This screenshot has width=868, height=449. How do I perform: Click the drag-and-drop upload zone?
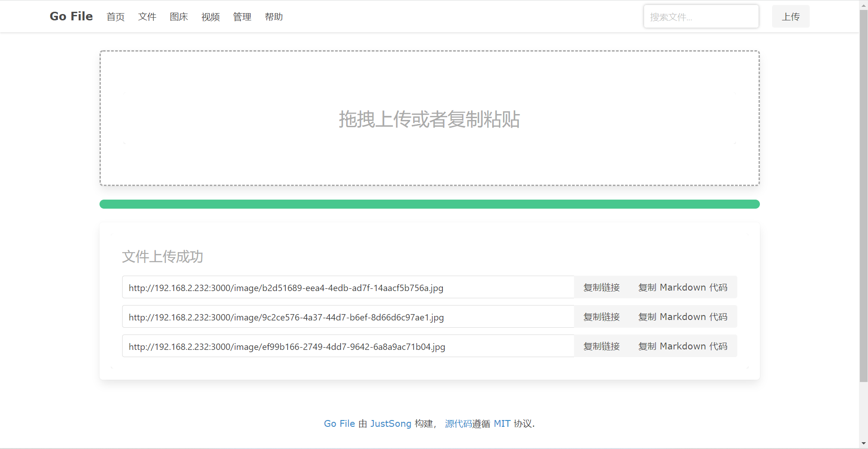[x=429, y=118]
